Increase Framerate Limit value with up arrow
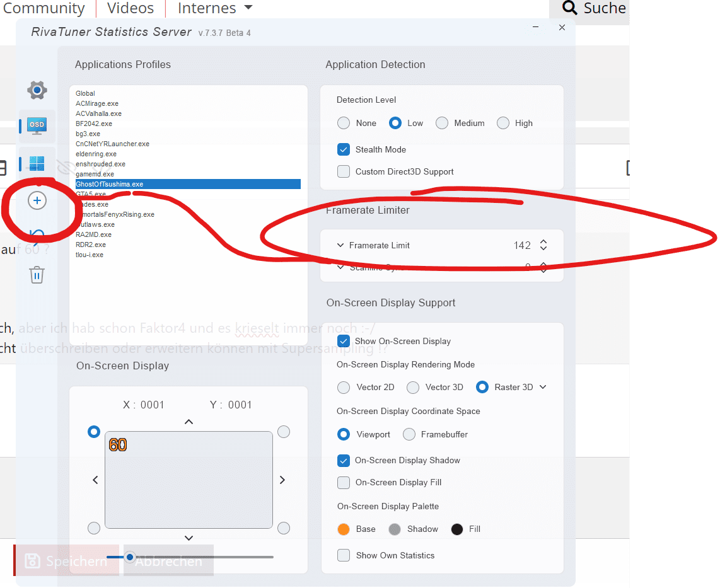This screenshot has height=588, width=720. tap(543, 241)
